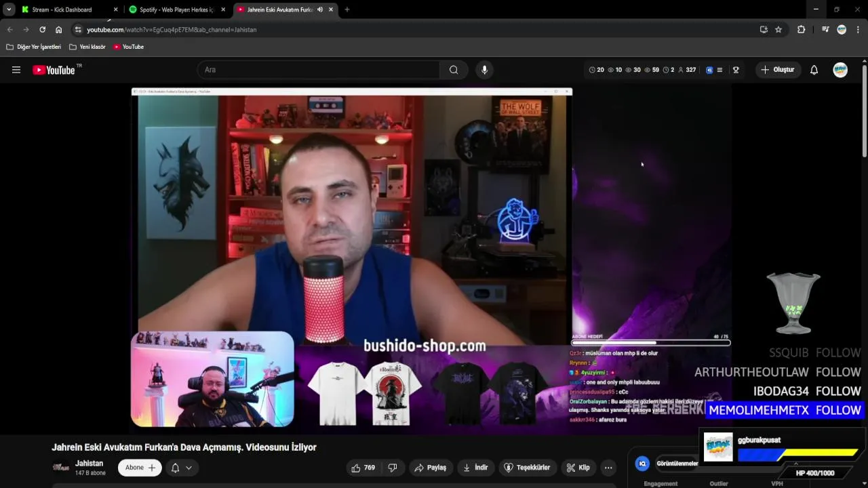Open the Oluştur create menu

778,70
